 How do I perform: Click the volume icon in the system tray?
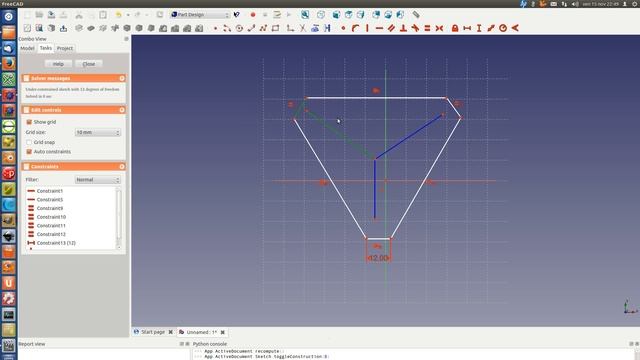point(575,4)
